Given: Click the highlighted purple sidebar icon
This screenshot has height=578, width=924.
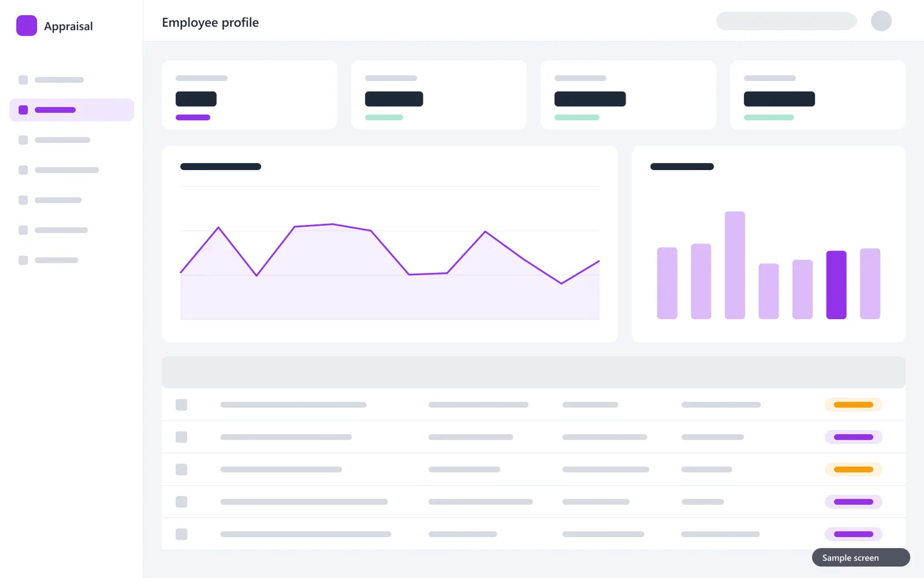Looking at the screenshot, I should pos(23,110).
